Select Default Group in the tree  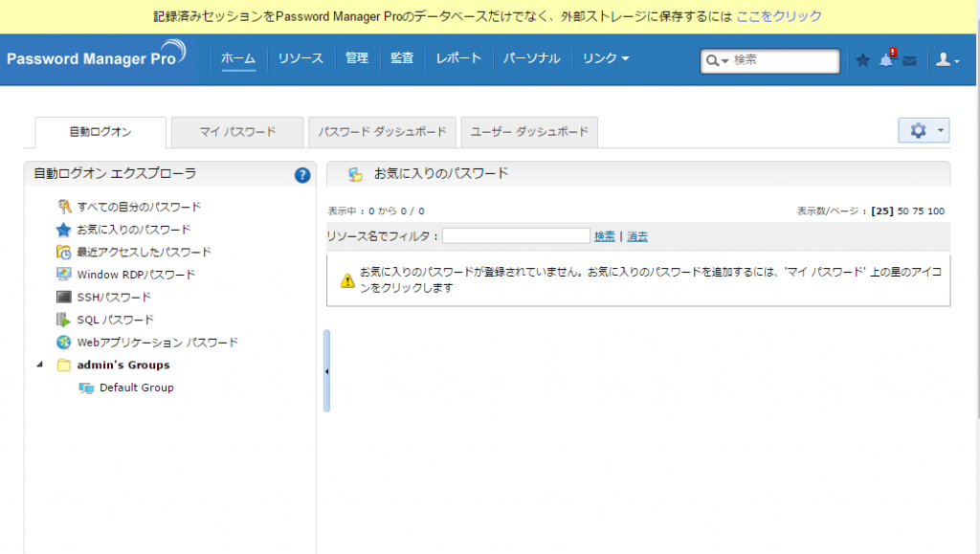click(x=136, y=388)
